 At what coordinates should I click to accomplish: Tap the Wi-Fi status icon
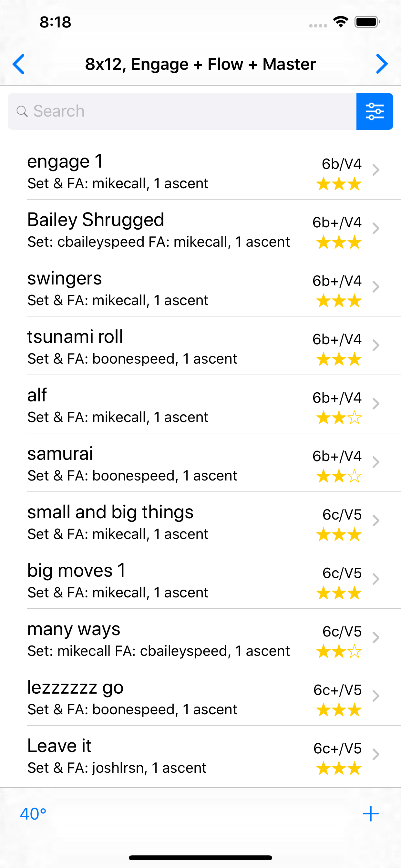341,22
